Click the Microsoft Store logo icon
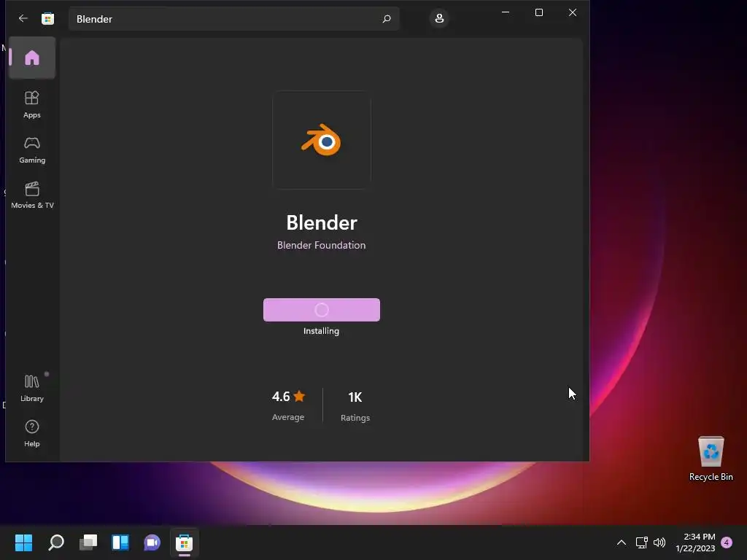This screenshot has height=560, width=747. click(47, 18)
